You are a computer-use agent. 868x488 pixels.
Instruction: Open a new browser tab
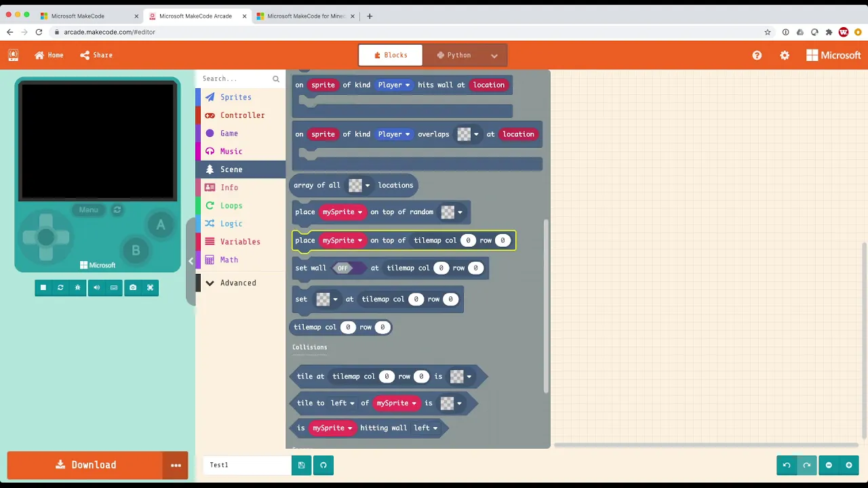[370, 16]
